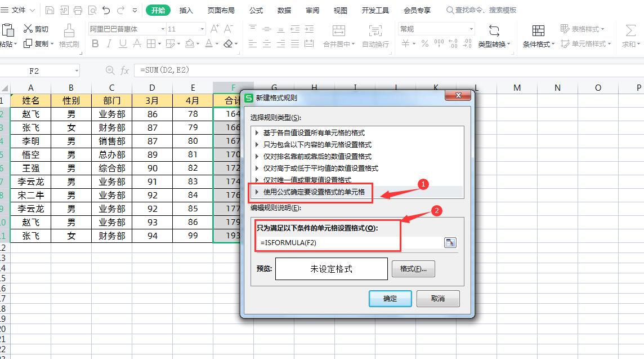The height and width of the screenshot is (359, 644).
Task: Toggle align left
Action: (x=253, y=43)
